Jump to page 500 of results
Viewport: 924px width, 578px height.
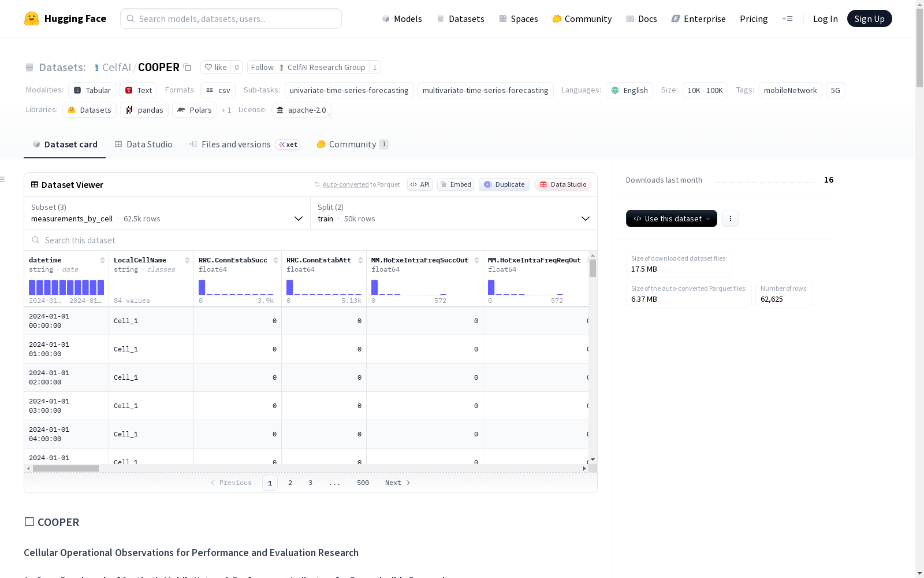coord(363,483)
